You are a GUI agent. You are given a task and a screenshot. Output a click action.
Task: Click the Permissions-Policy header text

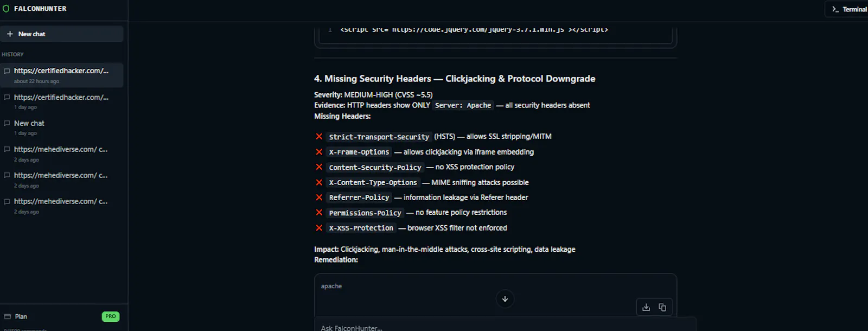pos(365,213)
